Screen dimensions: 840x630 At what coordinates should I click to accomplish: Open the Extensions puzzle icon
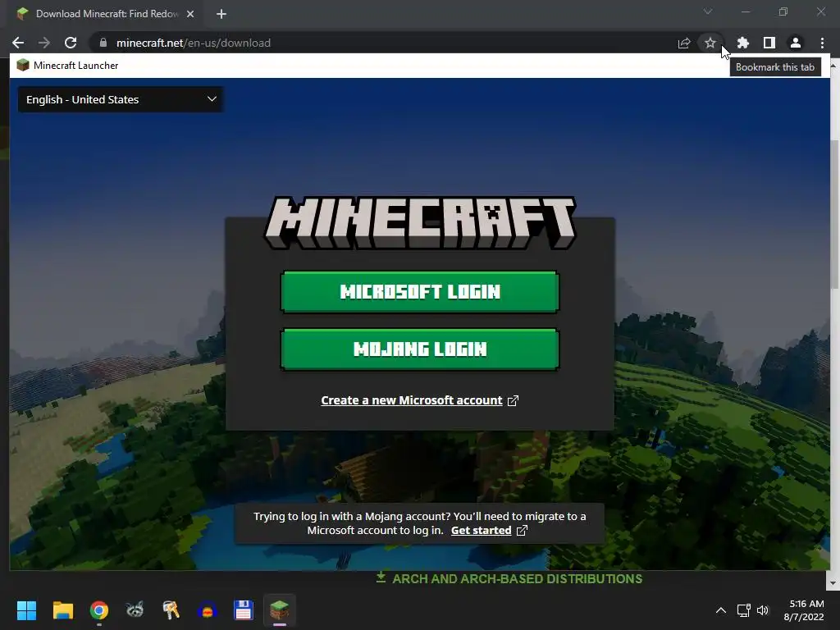[743, 43]
